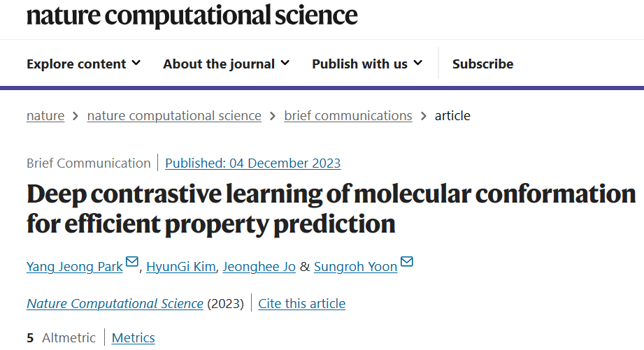
Task: Open nature computational science breadcrumb link
Action: point(174,116)
